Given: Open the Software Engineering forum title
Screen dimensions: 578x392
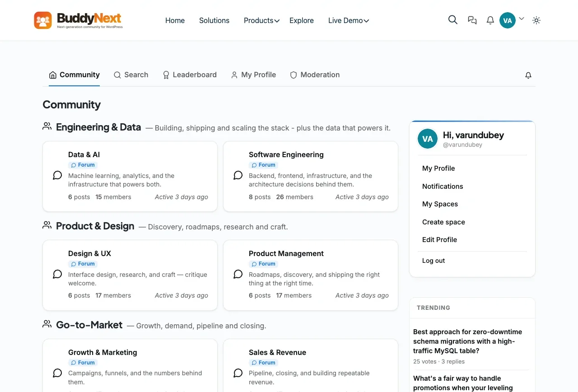Looking at the screenshot, I should coord(286,154).
